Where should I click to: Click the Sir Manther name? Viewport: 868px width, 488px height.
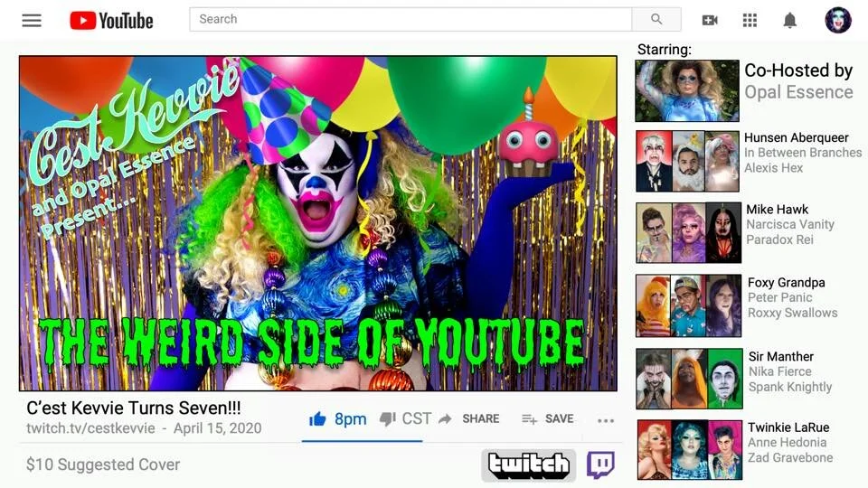[781, 357]
